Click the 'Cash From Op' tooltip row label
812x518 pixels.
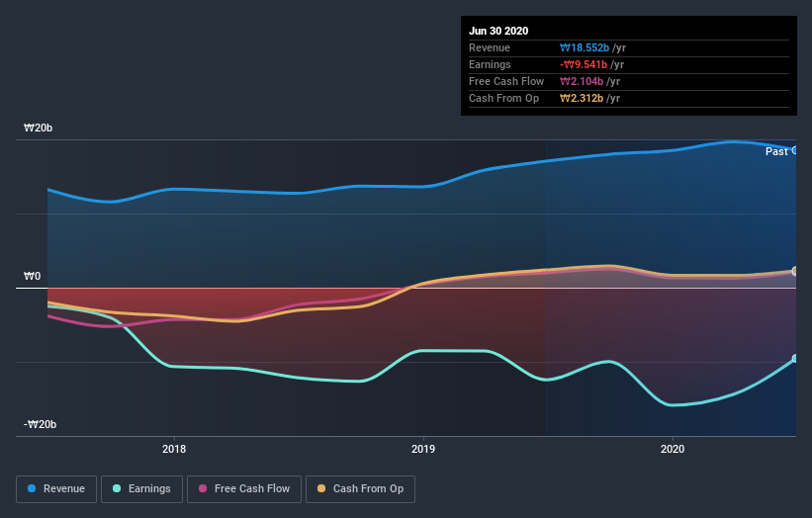503,98
